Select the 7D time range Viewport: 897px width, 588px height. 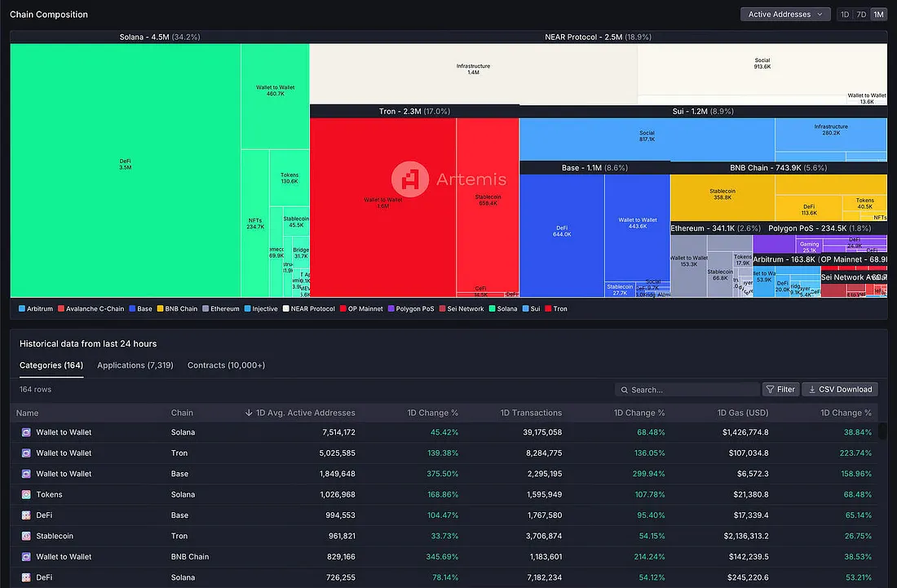tap(861, 15)
